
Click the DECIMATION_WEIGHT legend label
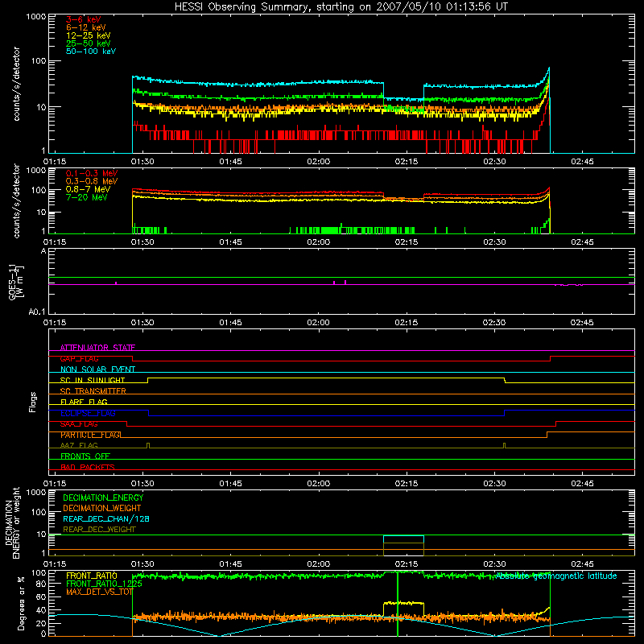102,508
